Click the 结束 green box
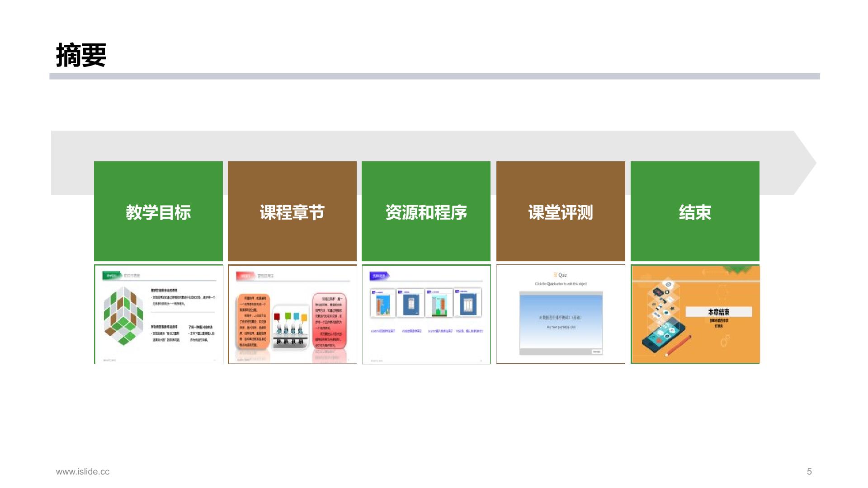Screen dimensions: 868x488 695,211
